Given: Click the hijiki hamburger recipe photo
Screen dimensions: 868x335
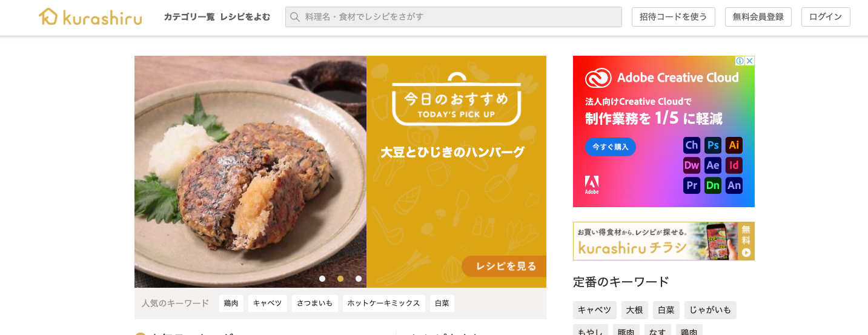Looking at the screenshot, I should coord(250,171).
